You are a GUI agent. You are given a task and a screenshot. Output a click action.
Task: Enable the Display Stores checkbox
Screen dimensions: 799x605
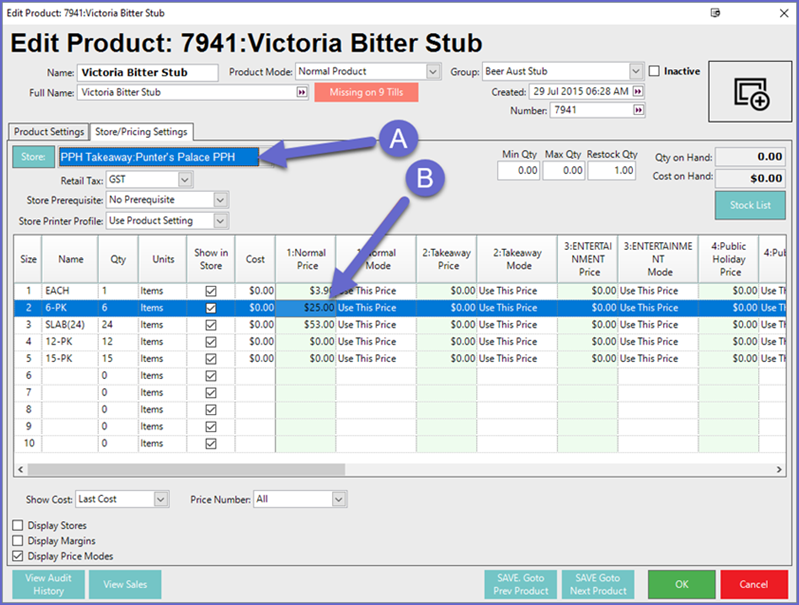coord(18,525)
